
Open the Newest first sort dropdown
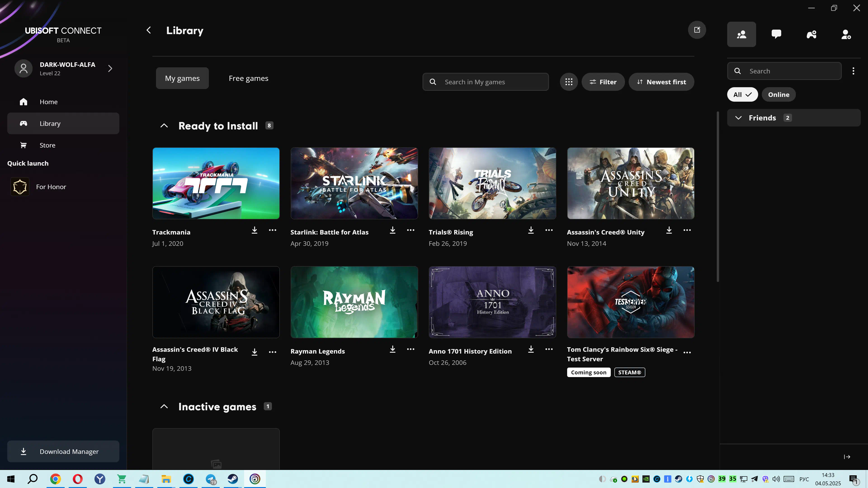tap(661, 82)
